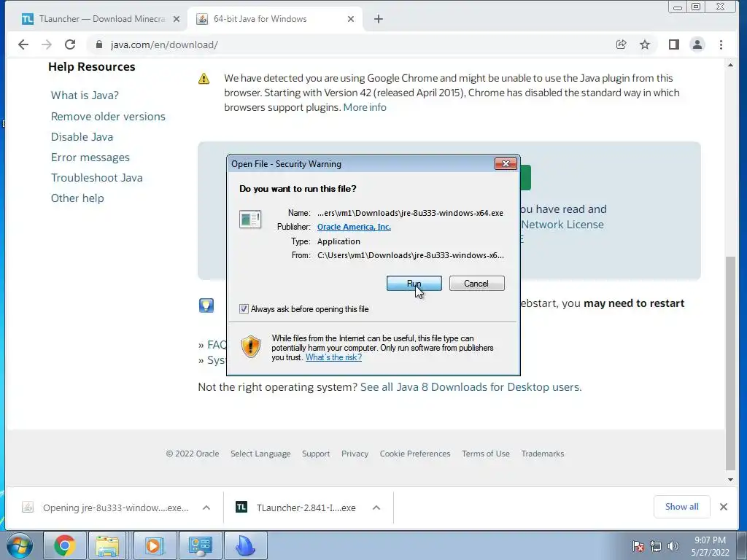747x560 pixels.
Task: Open the Disable Java link
Action: tap(82, 137)
